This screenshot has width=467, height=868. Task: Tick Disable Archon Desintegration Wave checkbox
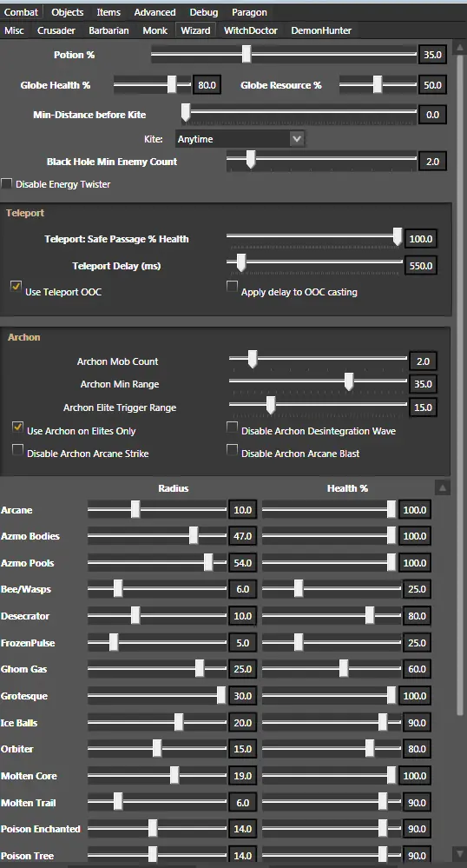(x=233, y=427)
